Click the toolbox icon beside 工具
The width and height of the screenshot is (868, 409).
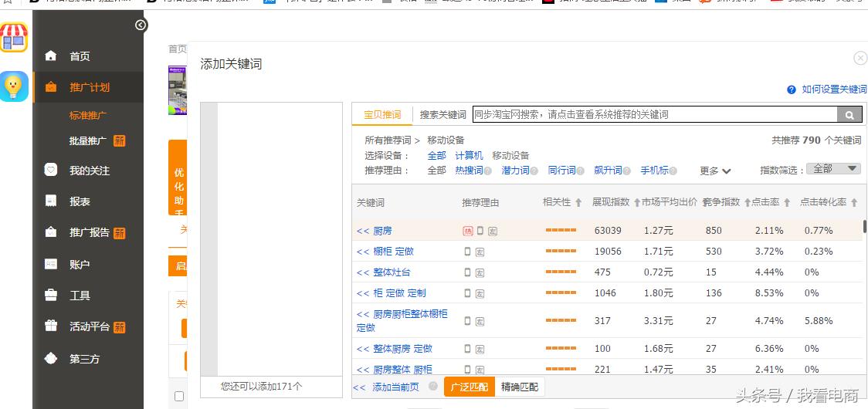[x=51, y=295]
